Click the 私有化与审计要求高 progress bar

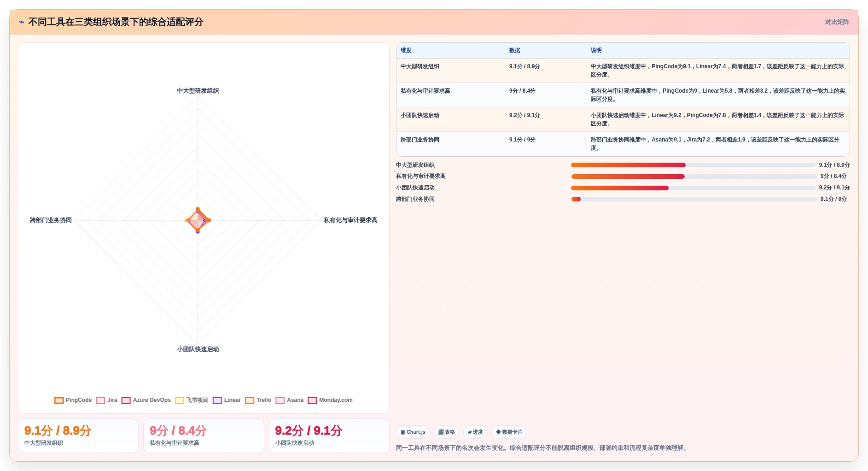point(694,177)
